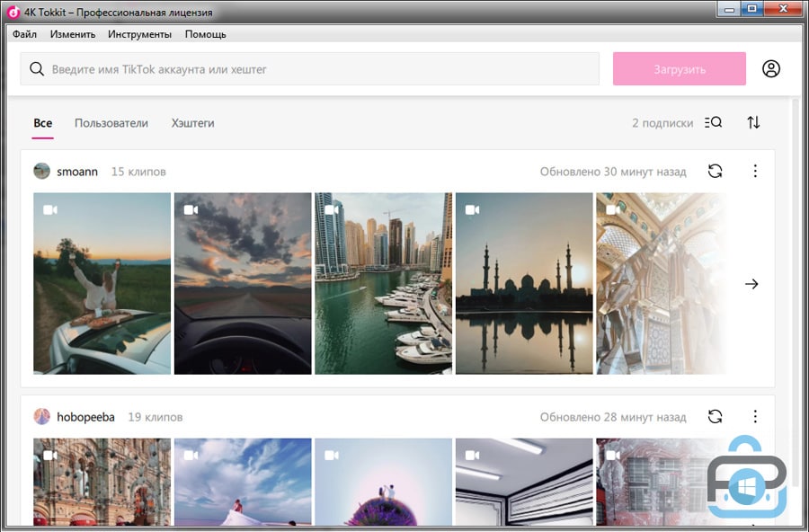The height and width of the screenshot is (532, 809).
Task: Click the sort order arrows icon
Action: (753, 122)
